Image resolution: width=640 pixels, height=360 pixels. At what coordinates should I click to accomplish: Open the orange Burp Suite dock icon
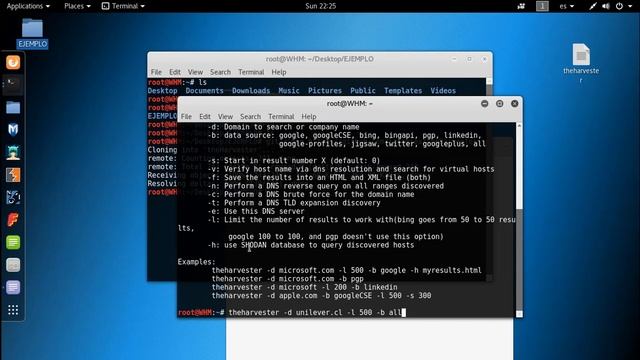tap(13, 175)
